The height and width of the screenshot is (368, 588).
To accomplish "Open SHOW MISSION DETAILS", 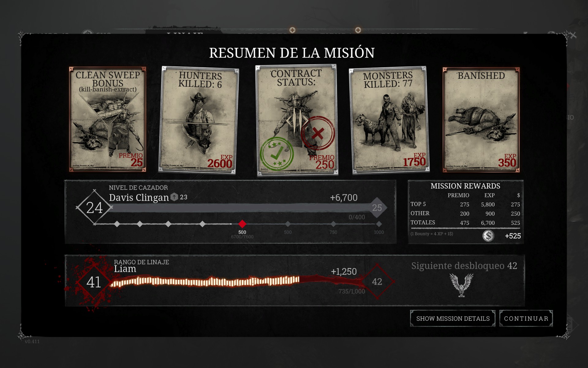I will click(x=453, y=318).
